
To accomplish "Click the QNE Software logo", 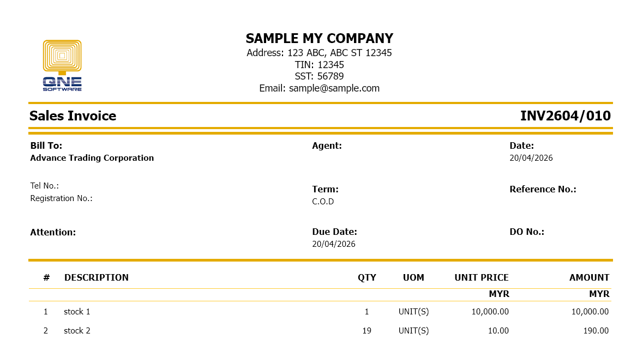I will [x=62, y=65].
